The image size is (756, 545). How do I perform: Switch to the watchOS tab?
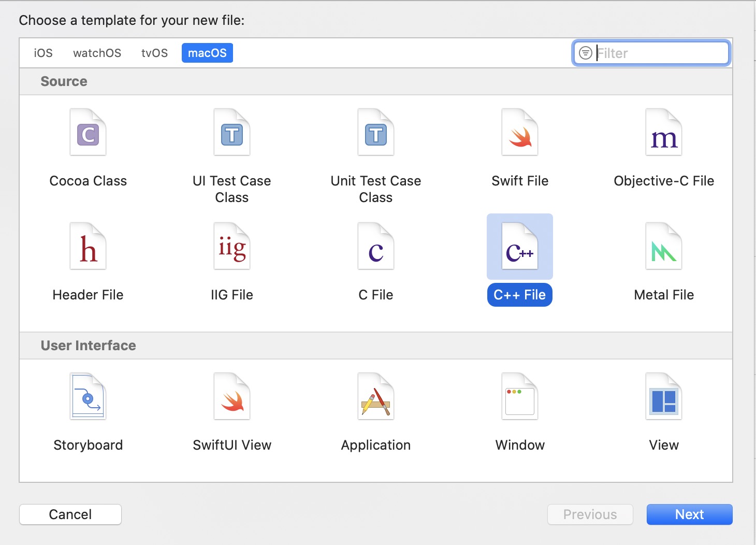(97, 53)
